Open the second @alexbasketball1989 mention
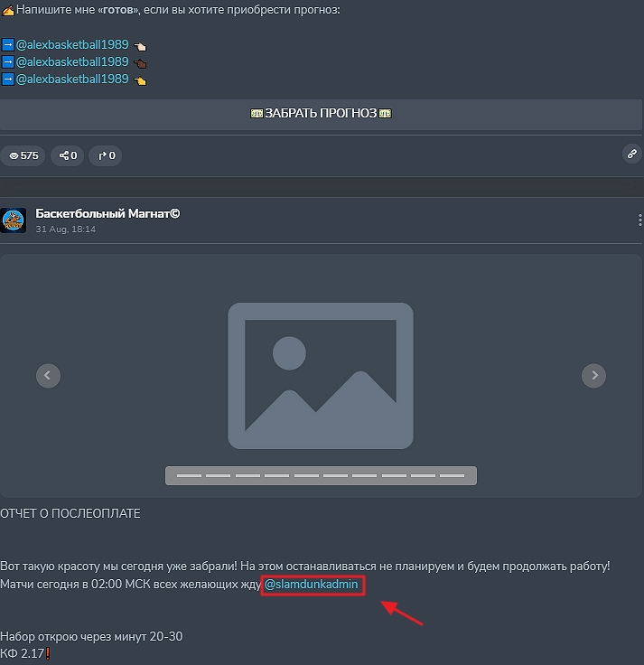 (72, 62)
